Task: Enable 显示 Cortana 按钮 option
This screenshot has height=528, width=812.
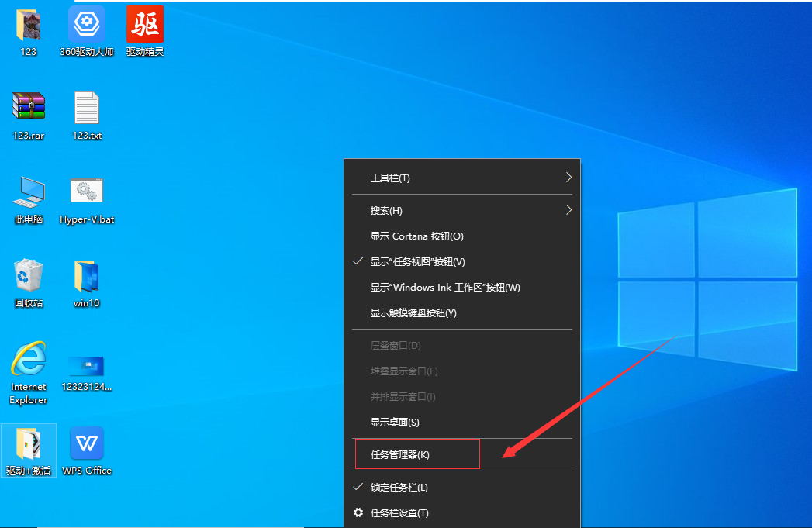Action: coord(416,236)
